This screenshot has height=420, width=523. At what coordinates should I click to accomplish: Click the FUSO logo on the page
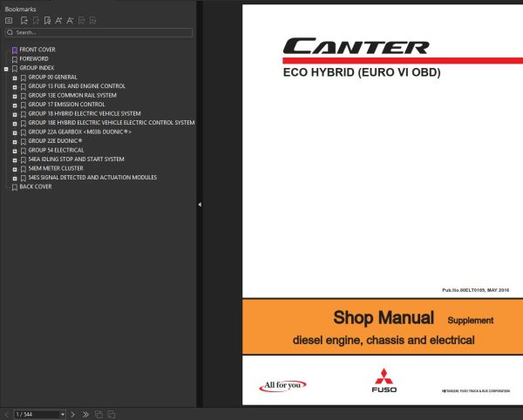pyautogui.click(x=384, y=381)
